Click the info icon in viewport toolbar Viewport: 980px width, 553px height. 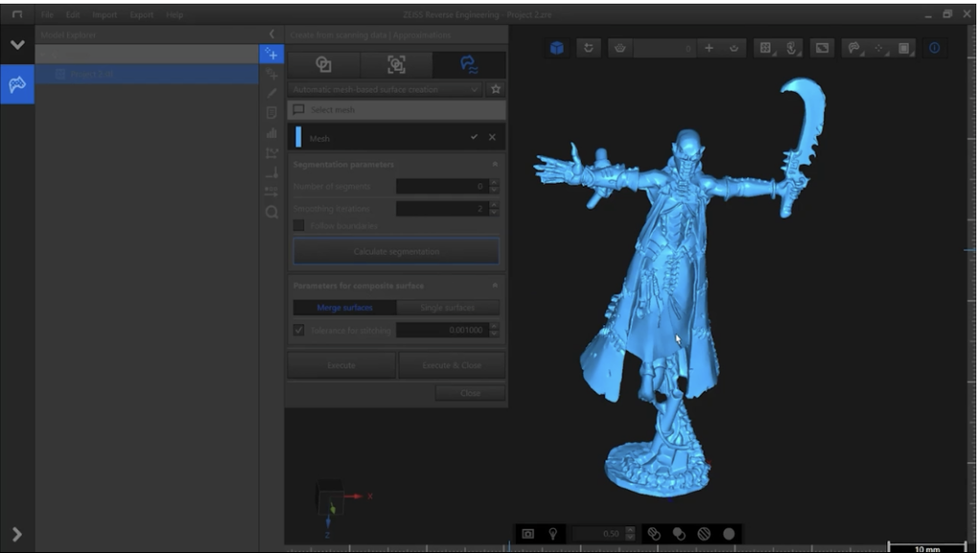point(934,48)
